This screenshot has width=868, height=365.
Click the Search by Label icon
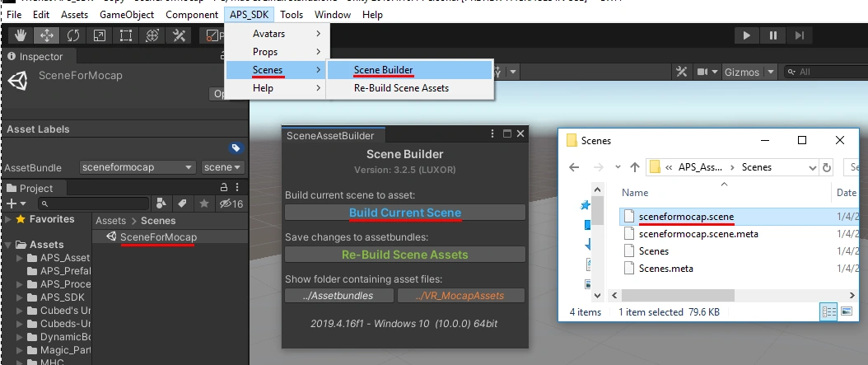(x=182, y=204)
